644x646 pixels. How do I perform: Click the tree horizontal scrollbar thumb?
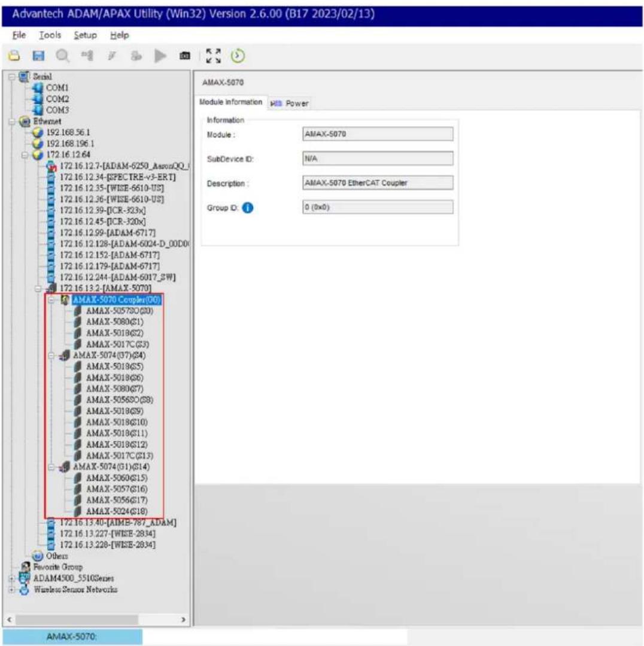77,620
